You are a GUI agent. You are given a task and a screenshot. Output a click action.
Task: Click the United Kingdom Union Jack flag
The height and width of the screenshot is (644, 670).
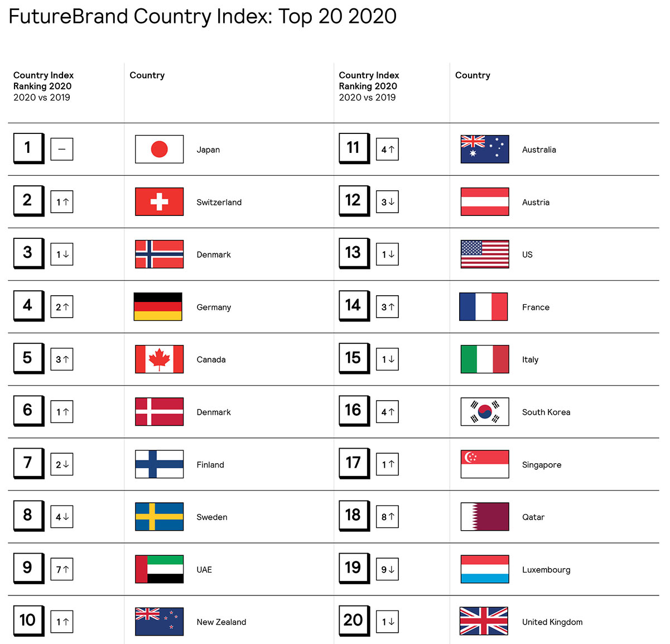pyautogui.click(x=484, y=621)
